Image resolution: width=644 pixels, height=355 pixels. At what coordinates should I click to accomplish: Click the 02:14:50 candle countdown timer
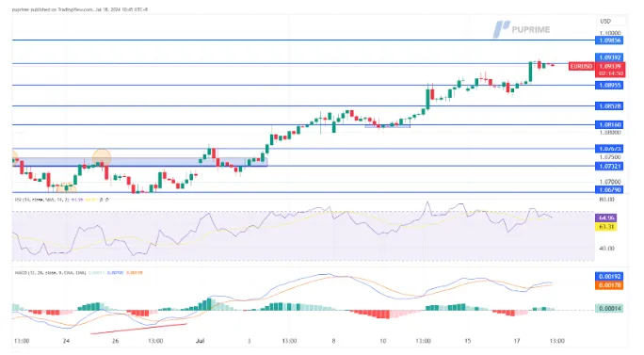tap(610, 73)
